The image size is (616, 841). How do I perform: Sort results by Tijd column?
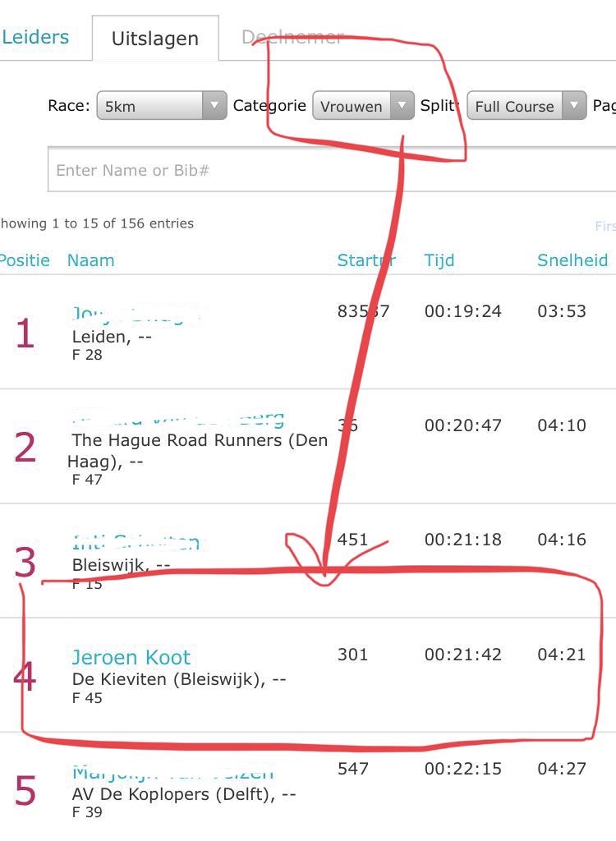click(439, 260)
